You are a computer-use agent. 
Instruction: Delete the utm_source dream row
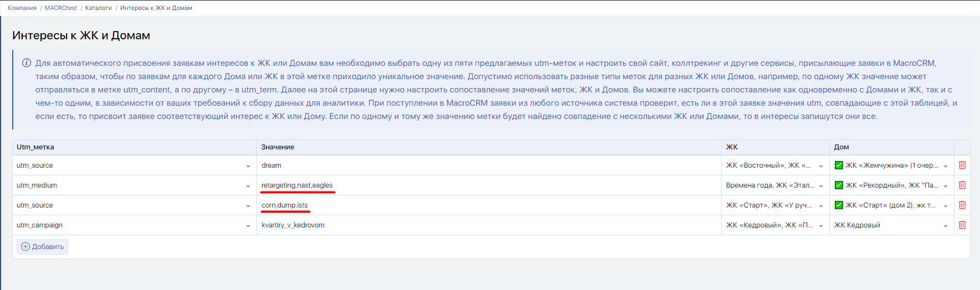tap(962, 165)
